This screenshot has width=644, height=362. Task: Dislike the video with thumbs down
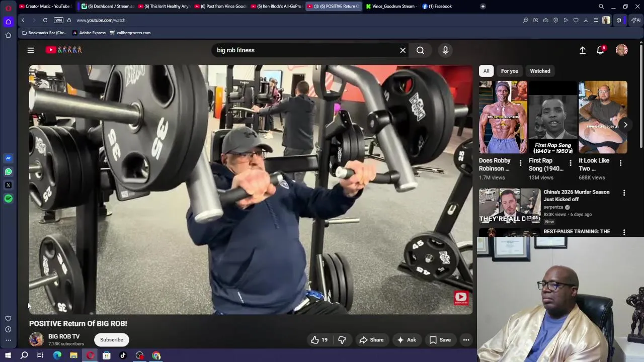click(342, 340)
